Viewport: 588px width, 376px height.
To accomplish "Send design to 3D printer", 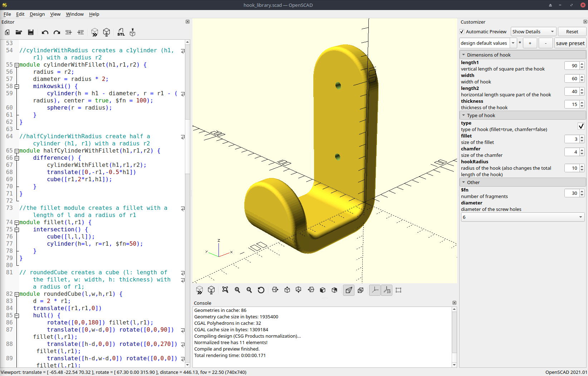I will 133,33.
